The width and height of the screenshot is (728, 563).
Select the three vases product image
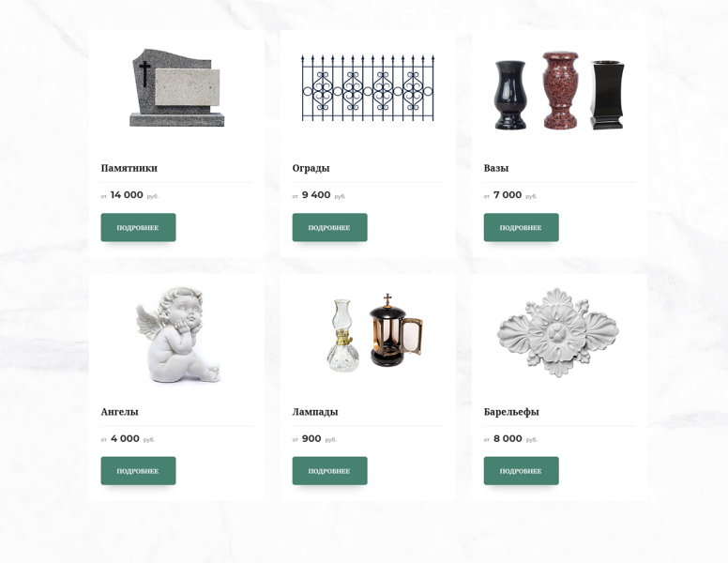(x=559, y=91)
